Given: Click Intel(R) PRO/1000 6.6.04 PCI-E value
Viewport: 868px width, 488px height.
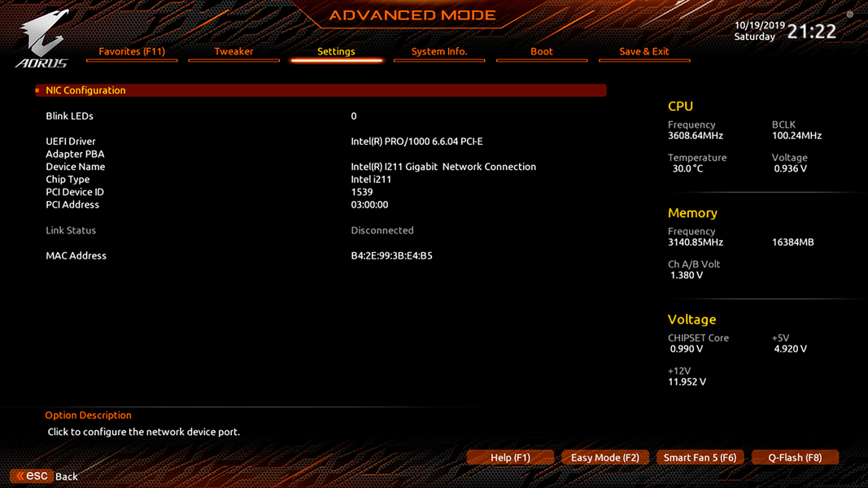Looking at the screenshot, I should (x=417, y=142).
